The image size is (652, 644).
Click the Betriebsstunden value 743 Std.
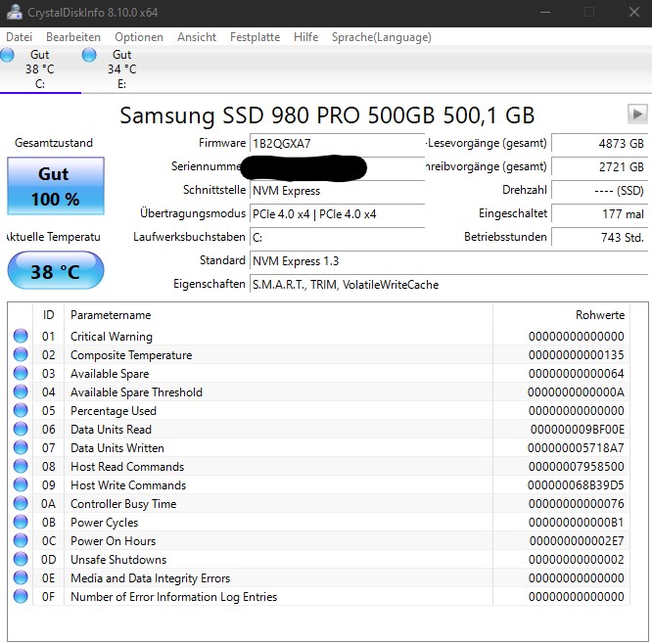point(599,238)
